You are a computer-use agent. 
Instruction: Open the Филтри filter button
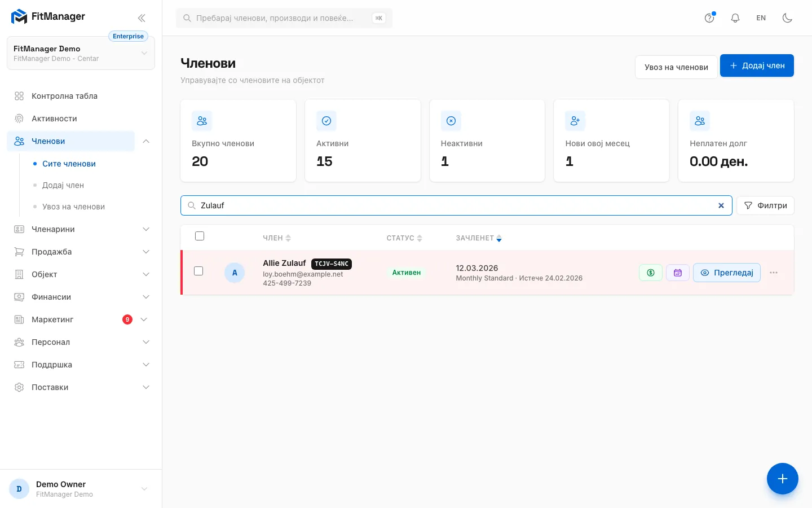click(x=765, y=205)
